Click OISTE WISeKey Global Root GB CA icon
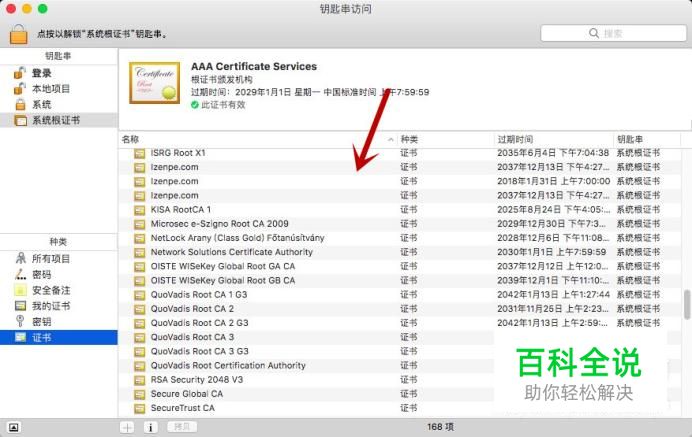This screenshot has width=692, height=437. tap(139, 281)
